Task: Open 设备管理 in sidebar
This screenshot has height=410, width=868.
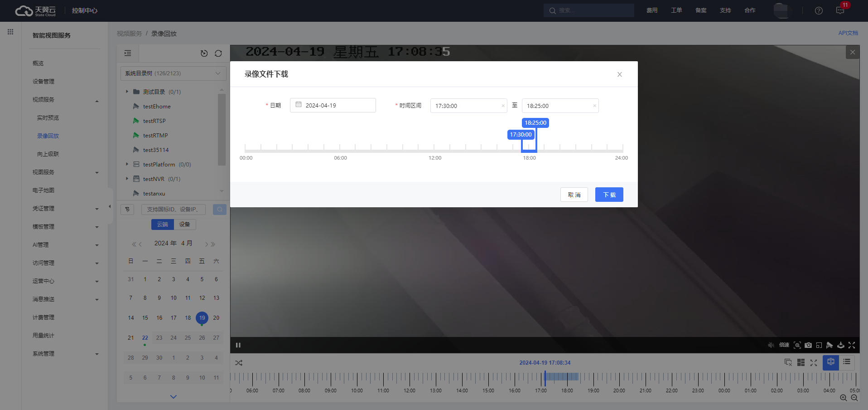Action: (43, 82)
